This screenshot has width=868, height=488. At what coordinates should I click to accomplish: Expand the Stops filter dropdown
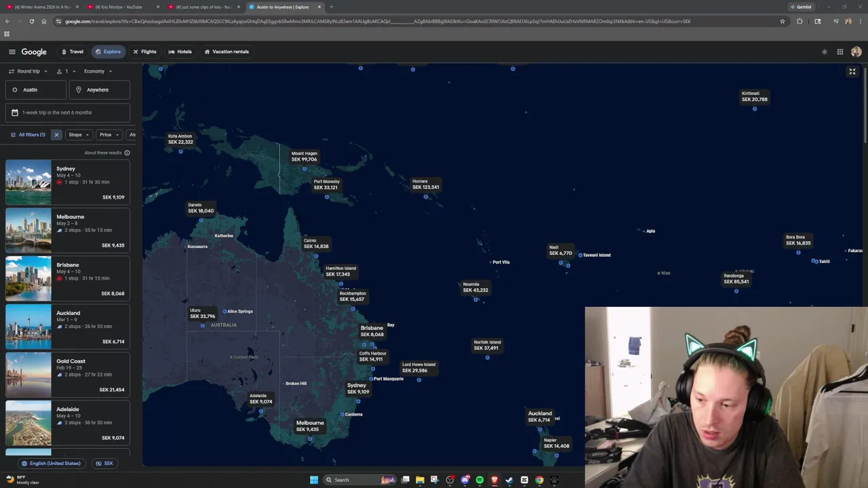(x=79, y=135)
